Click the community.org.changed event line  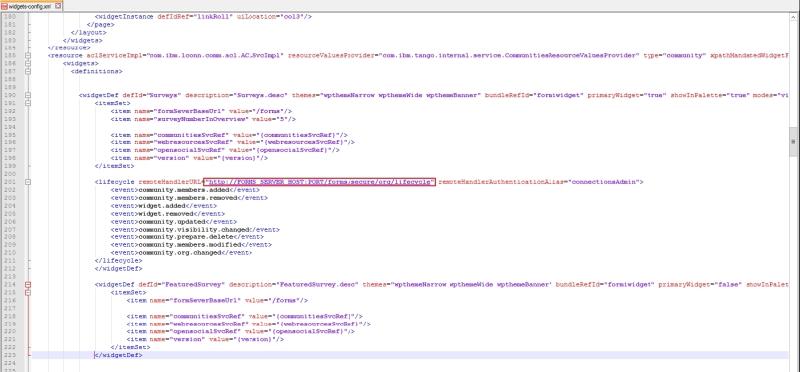tap(181, 253)
